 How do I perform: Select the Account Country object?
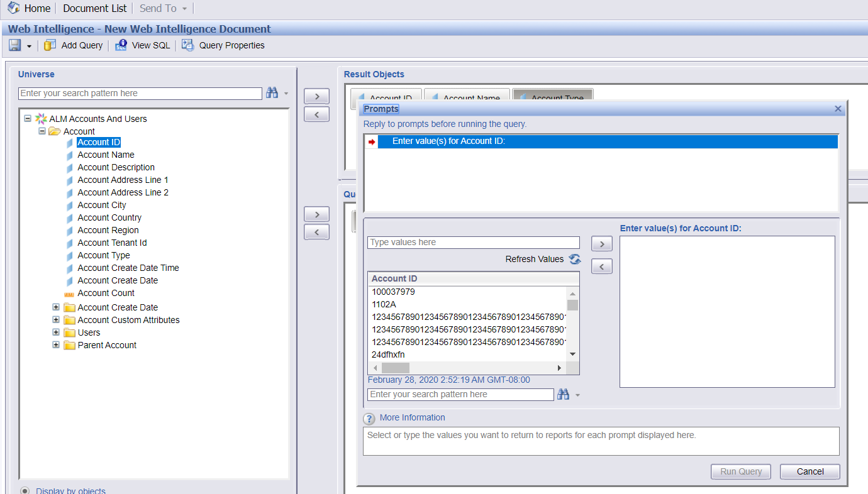[109, 217]
